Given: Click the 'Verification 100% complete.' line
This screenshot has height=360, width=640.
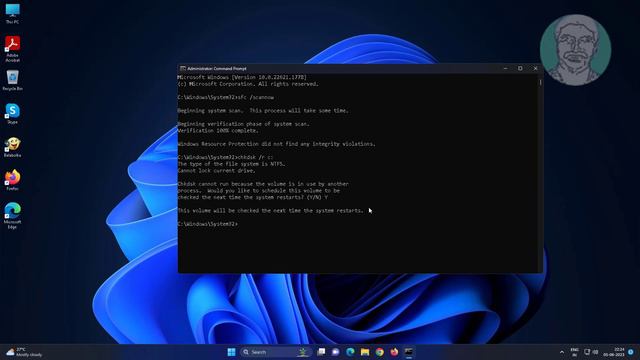Looking at the screenshot, I should (218, 131).
